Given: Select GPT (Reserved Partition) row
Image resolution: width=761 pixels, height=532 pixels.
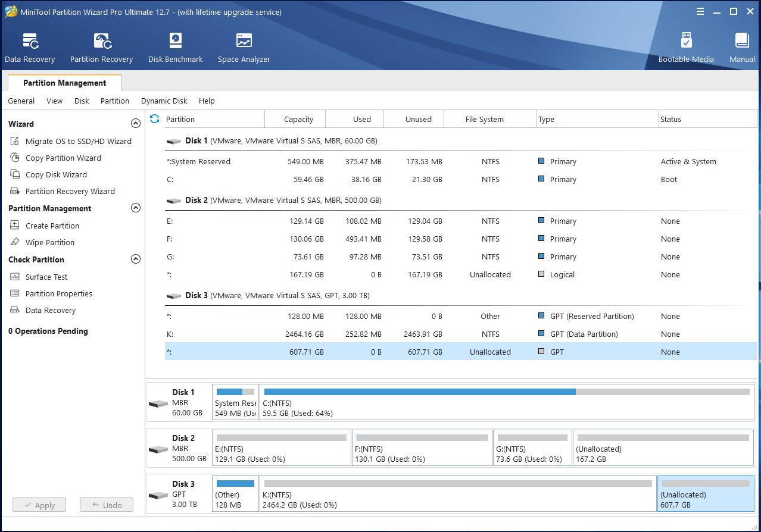Looking at the screenshot, I should [461, 316].
